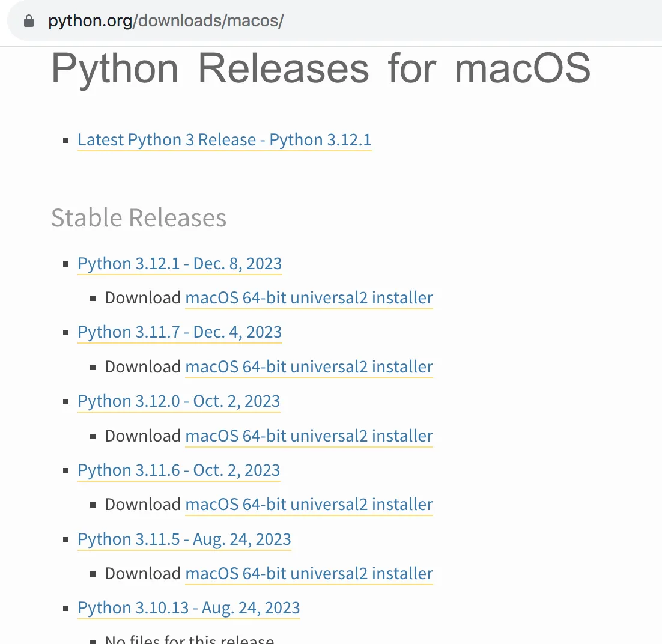Click the Aug. 24, 2023 date for Python 3.10.13
The width and height of the screenshot is (662, 644).
[x=252, y=607]
